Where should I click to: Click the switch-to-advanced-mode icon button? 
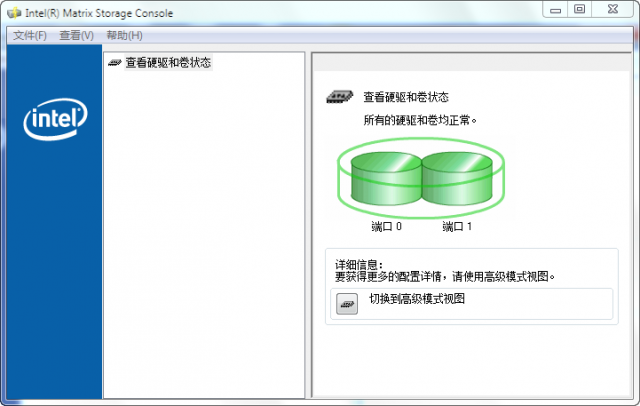coord(347,304)
